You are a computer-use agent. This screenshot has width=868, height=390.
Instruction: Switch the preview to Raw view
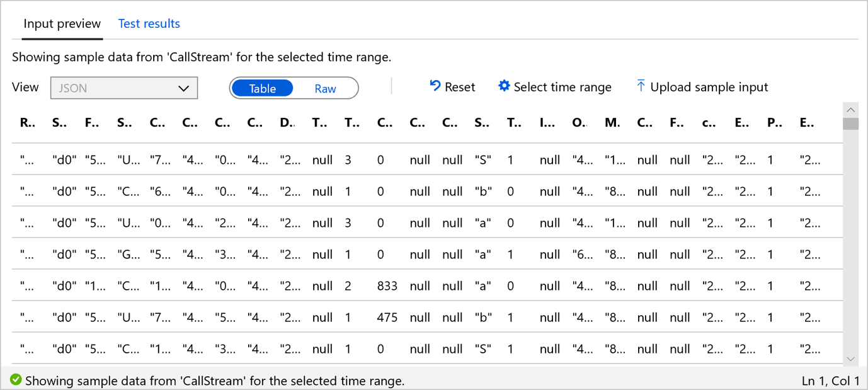pos(325,88)
